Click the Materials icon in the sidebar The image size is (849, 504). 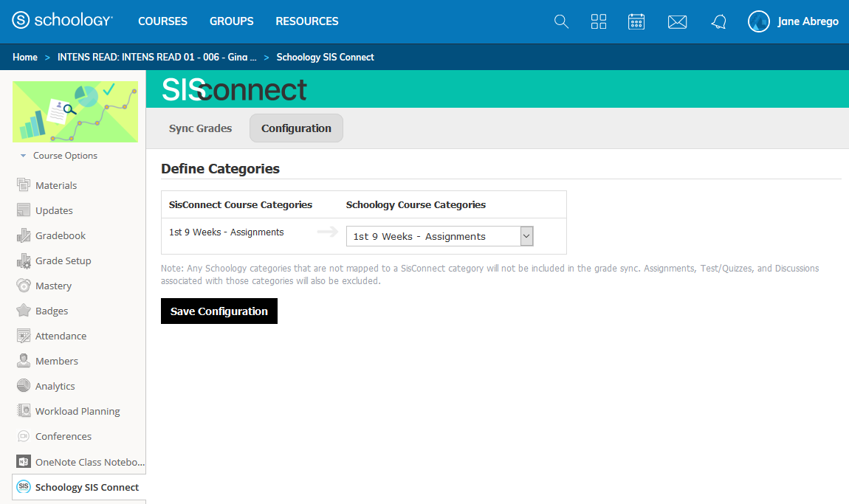22,184
